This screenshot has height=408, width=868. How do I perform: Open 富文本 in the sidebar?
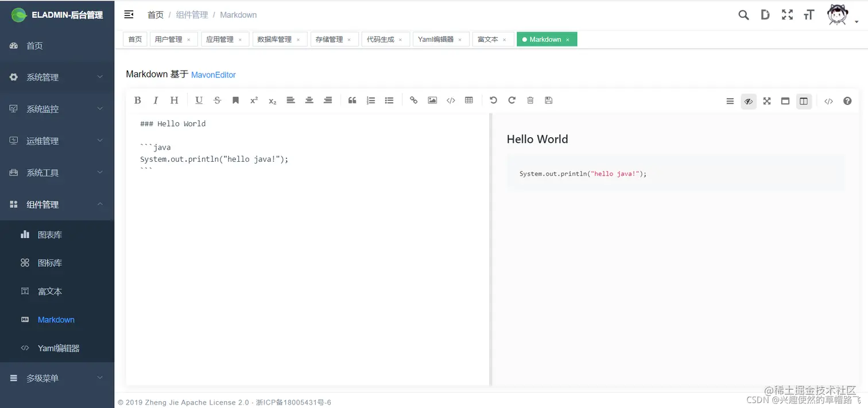click(x=57, y=292)
